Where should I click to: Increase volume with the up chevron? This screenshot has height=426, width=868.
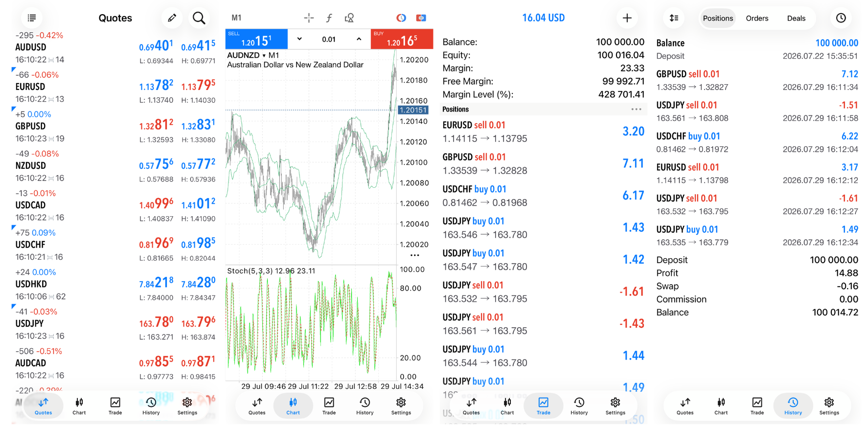359,39
